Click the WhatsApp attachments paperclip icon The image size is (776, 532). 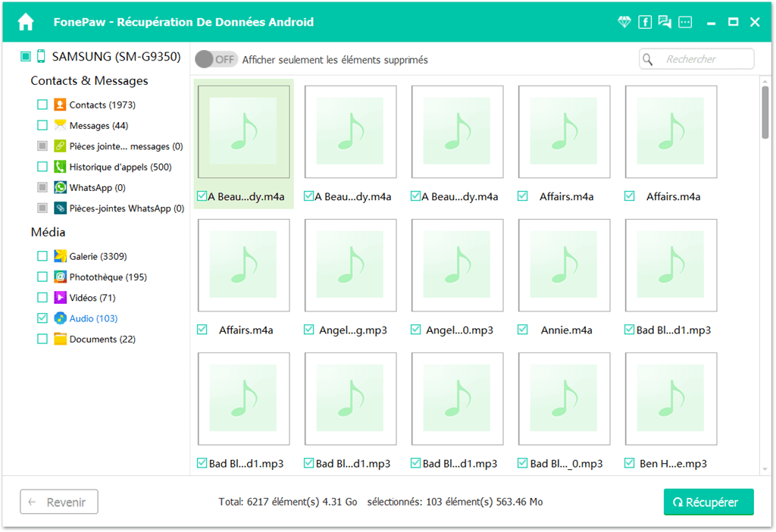click(60, 208)
